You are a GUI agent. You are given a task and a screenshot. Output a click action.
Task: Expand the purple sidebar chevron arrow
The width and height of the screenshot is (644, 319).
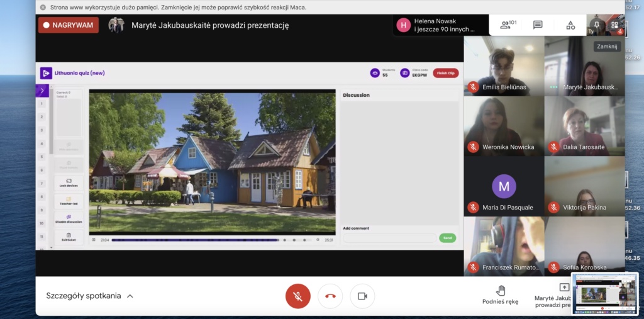(42, 91)
